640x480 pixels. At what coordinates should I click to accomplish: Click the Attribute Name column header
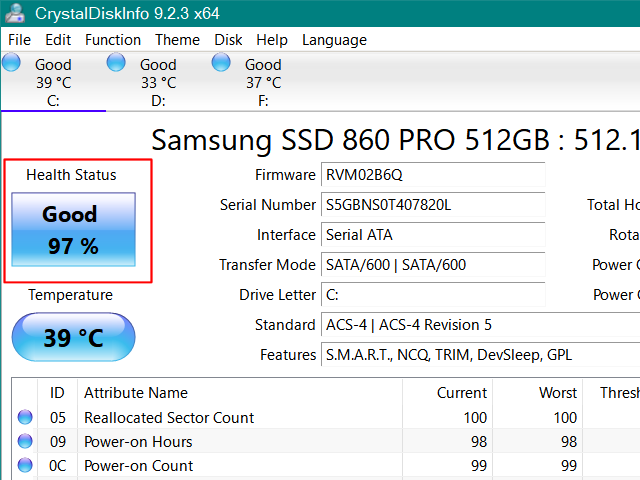point(240,393)
